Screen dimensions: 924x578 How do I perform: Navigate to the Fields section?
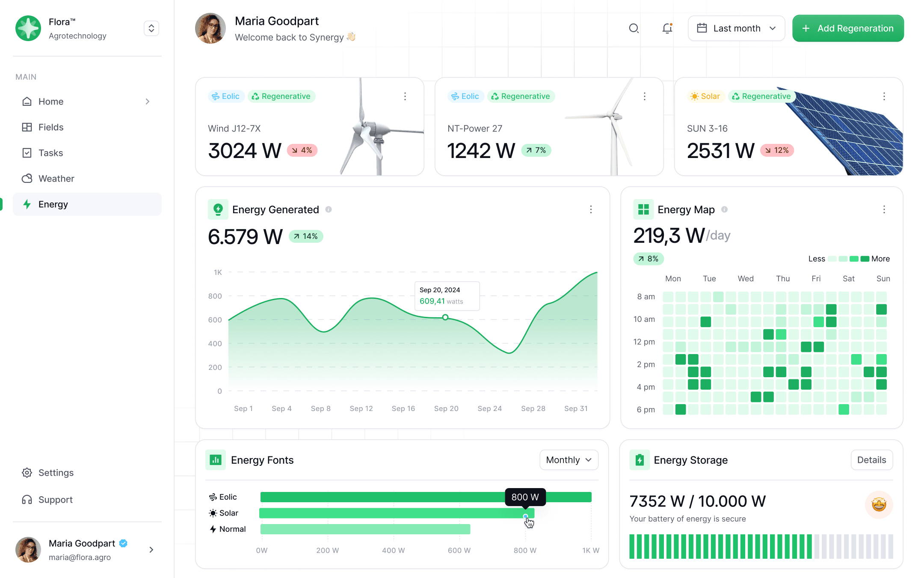point(50,127)
